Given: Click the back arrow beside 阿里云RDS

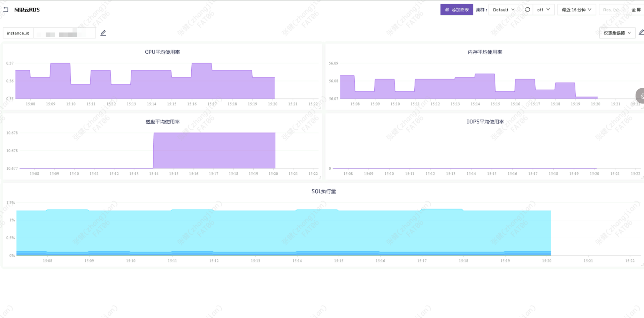Looking at the screenshot, I should click(x=6, y=10).
